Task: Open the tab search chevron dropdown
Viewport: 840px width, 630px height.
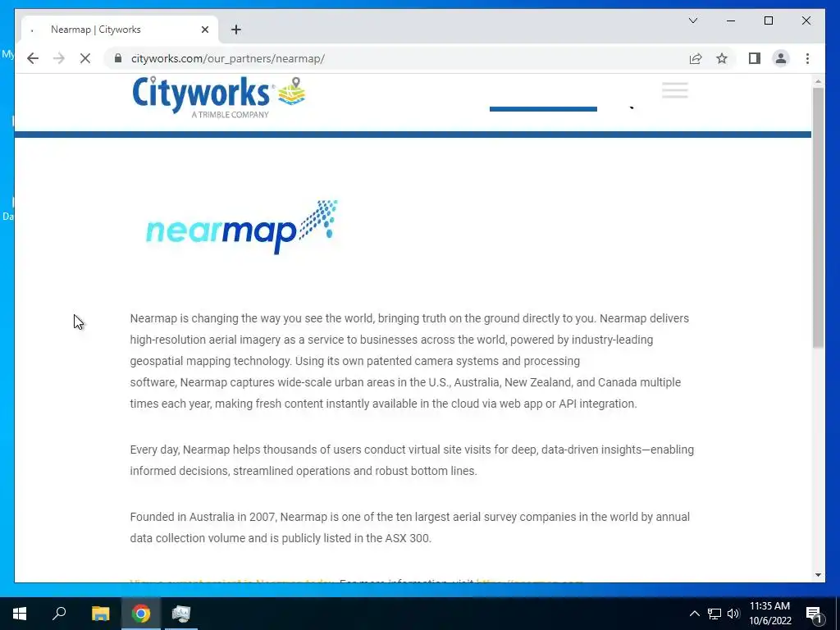Action: pyautogui.click(x=693, y=21)
